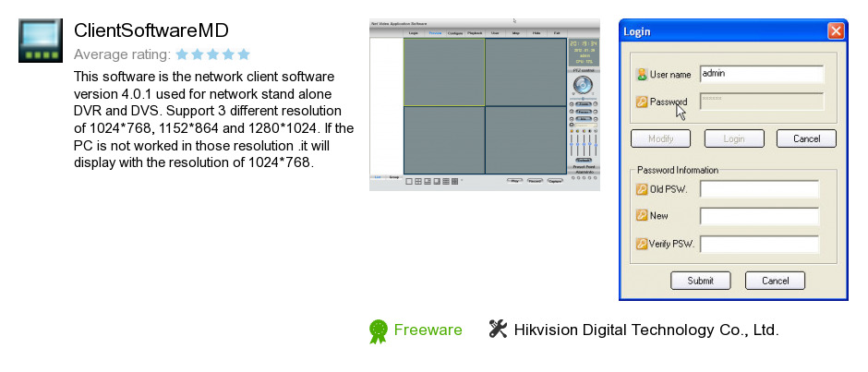The image size is (868, 372).
Task: Open the Login menu in video software
Action: click(x=413, y=33)
